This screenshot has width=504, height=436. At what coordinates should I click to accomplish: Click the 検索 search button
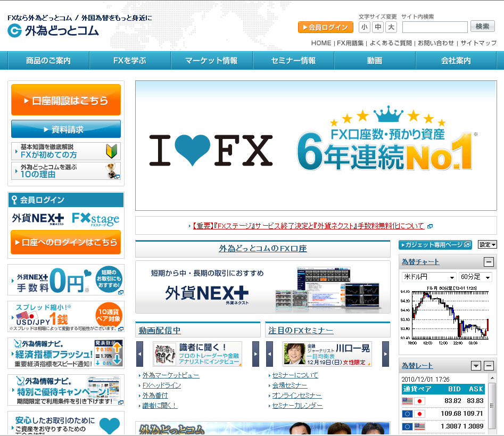coord(483,27)
